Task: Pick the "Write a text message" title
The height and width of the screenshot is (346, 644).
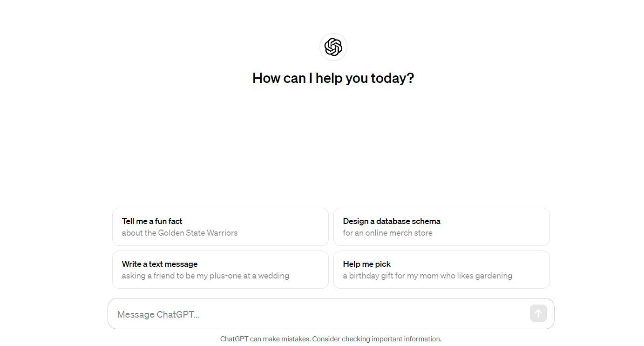Action: (160, 264)
